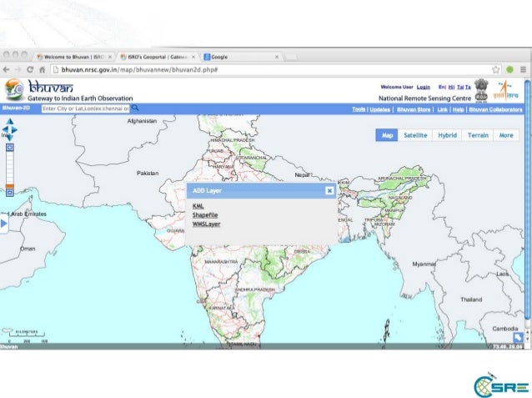
Task: Switch language to Tal
Action: point(460,87)
